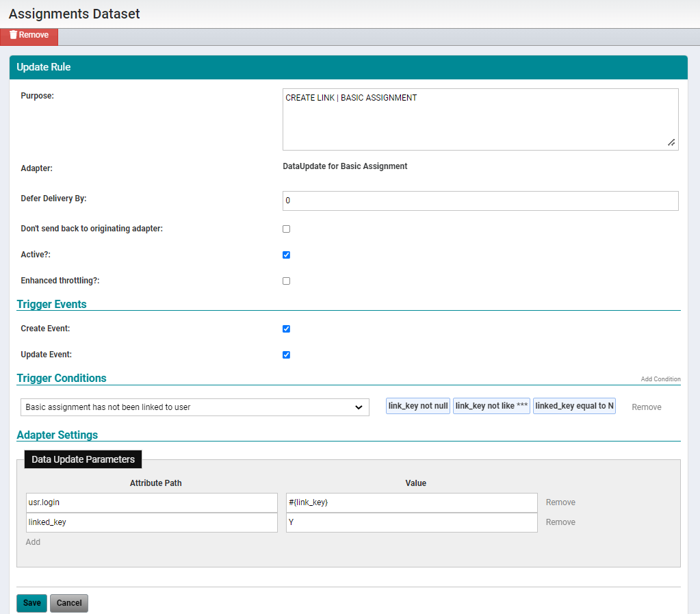Screen dimensions: 700x614
Task: Remove the linked_key parameter row
Action: point(560,522)
